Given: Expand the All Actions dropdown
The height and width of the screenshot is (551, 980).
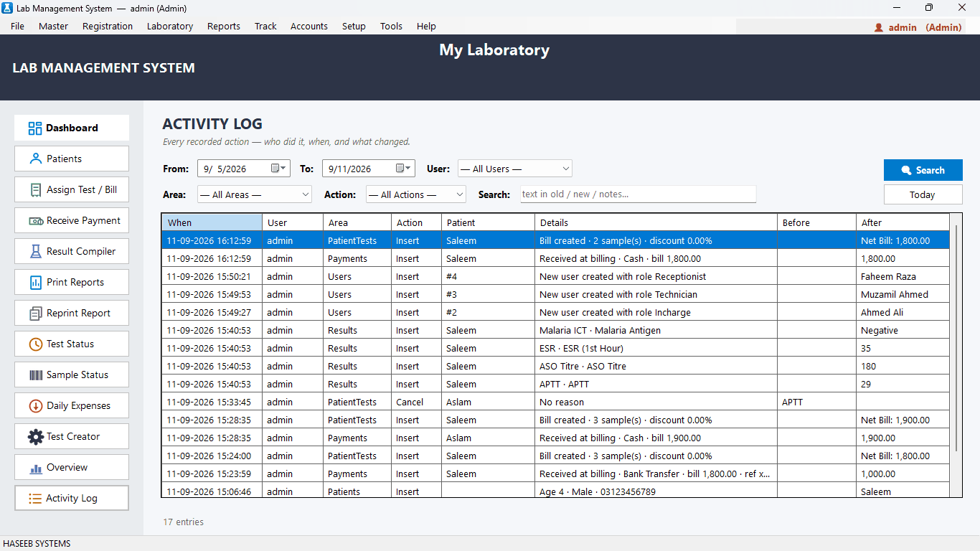Looking at the screenshot, I should (416, 194).
